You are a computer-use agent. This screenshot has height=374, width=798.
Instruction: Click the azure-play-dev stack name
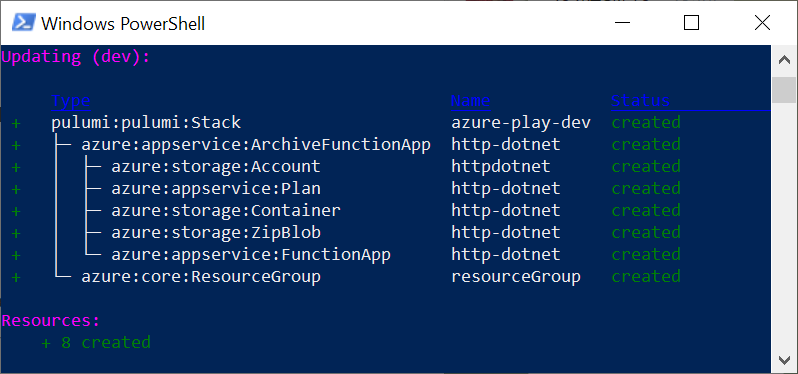(521, 123)
